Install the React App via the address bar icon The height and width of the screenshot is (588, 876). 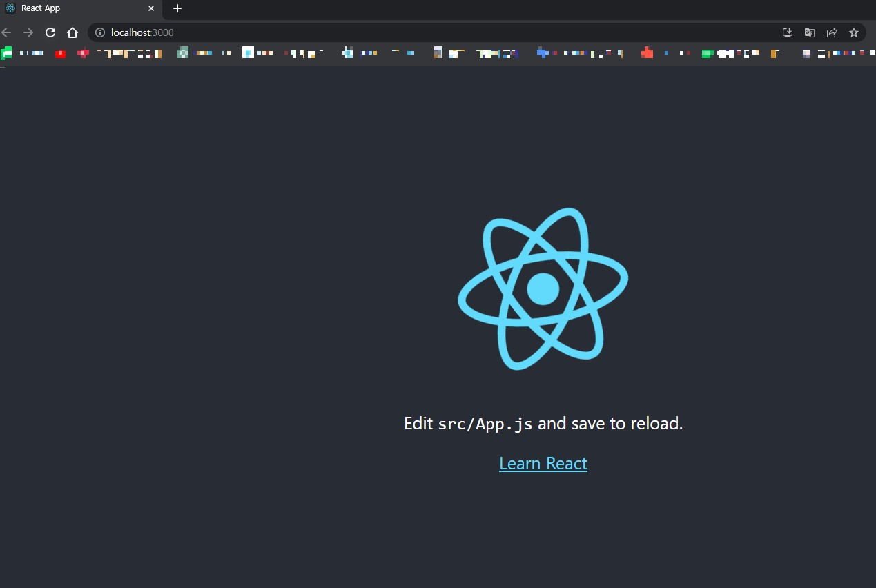788,32
